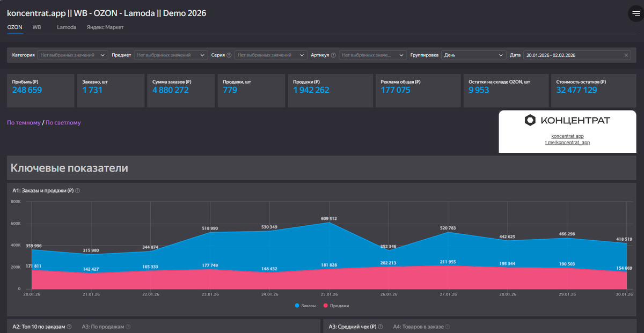Screen dimensions: 644x333
Task: Click the help icon beside A3: Средний чек
Action: tap(380, 327)
